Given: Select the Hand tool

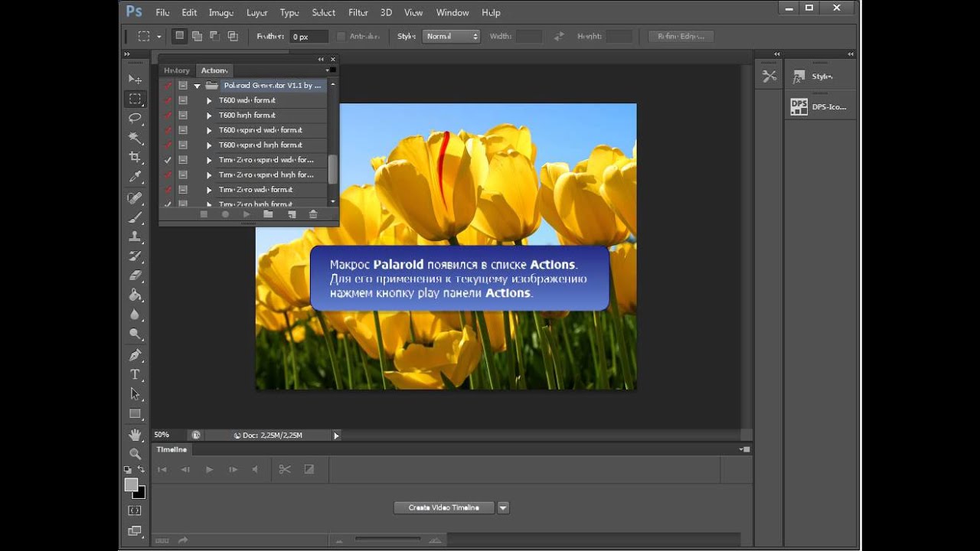Looking at the screenshot, I should [136, 435].
